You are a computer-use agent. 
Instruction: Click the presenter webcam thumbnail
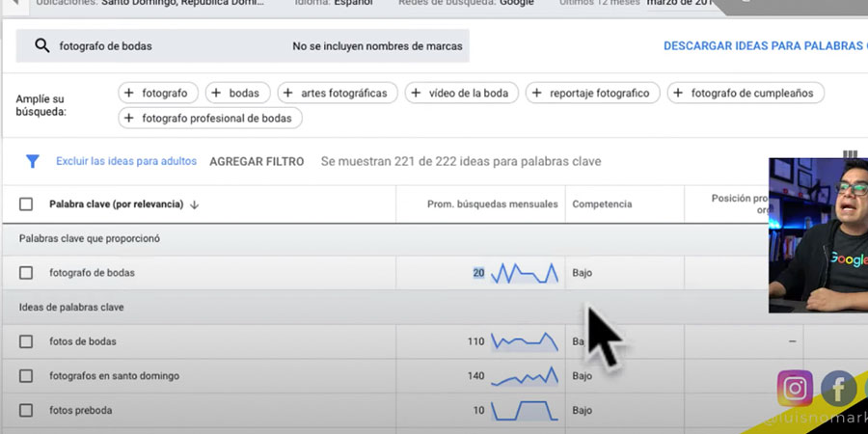(818, 235)
